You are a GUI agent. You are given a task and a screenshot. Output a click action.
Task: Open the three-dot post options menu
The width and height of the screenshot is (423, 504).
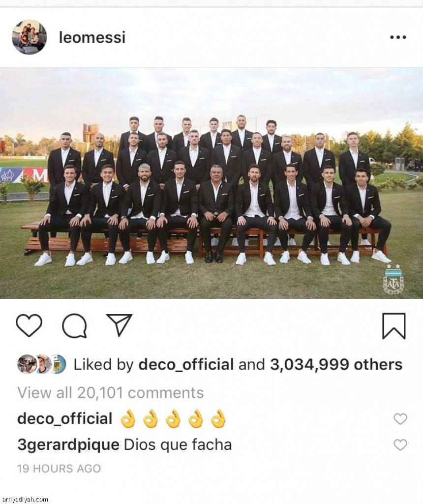(398, 37)
